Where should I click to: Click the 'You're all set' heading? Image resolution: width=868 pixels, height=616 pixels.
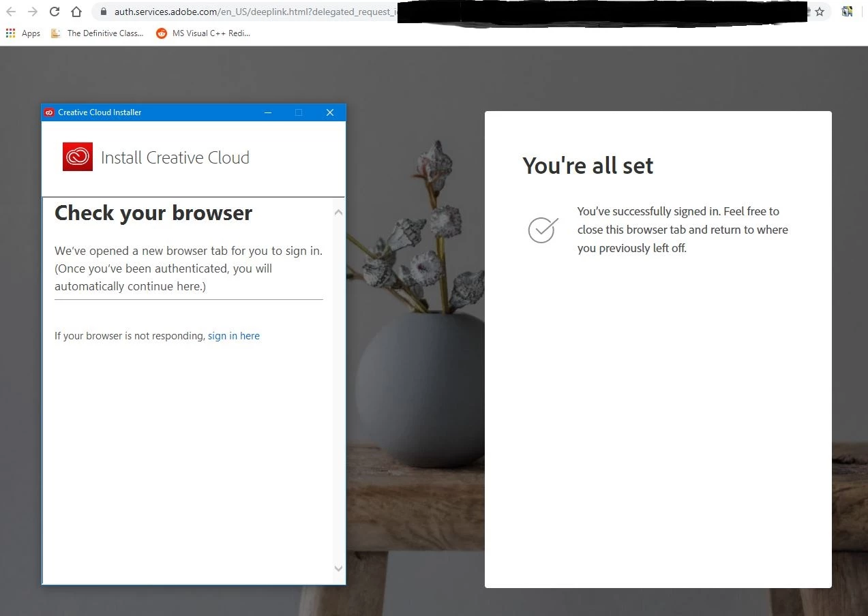pos(588,166)
